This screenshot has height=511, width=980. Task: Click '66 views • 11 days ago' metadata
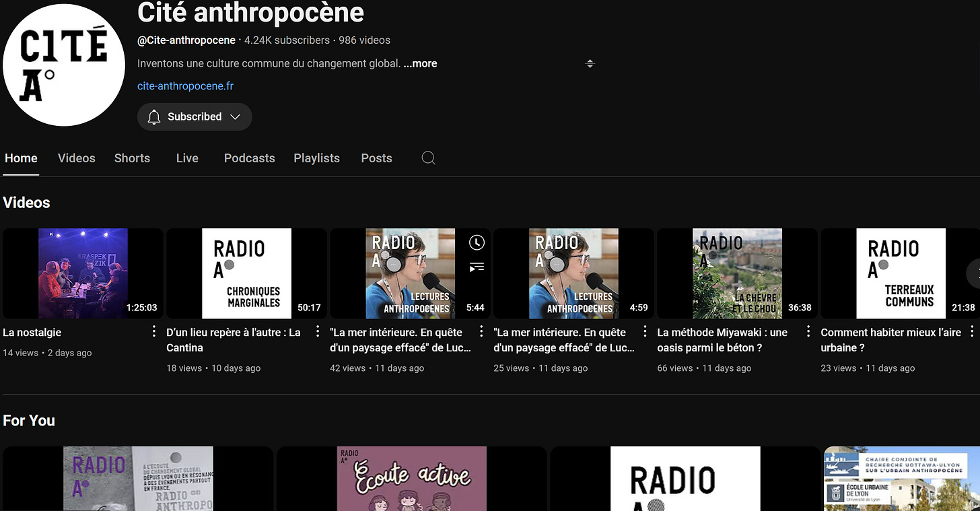coord(704,368)
